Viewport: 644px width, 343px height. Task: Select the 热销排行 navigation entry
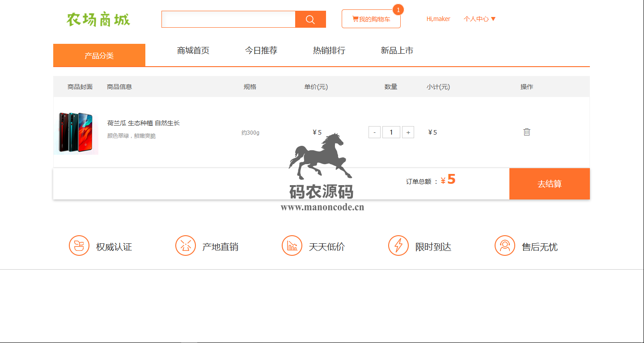329,51
